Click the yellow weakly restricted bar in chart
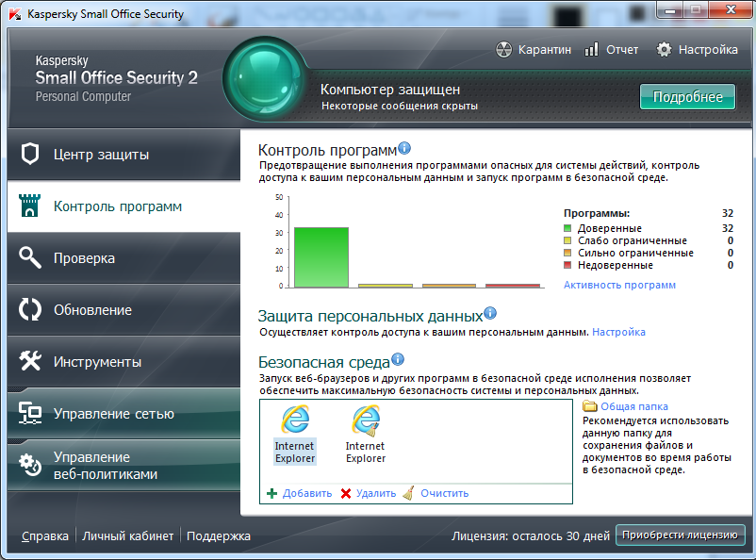This screenshot has width=756, height=560. (x=386, y=286)
